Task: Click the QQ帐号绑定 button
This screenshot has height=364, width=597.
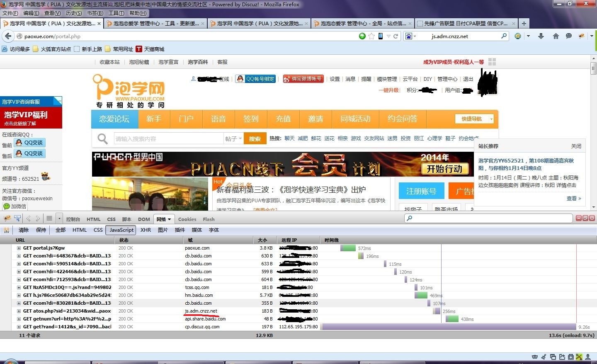Action: [x=256, y=79]
